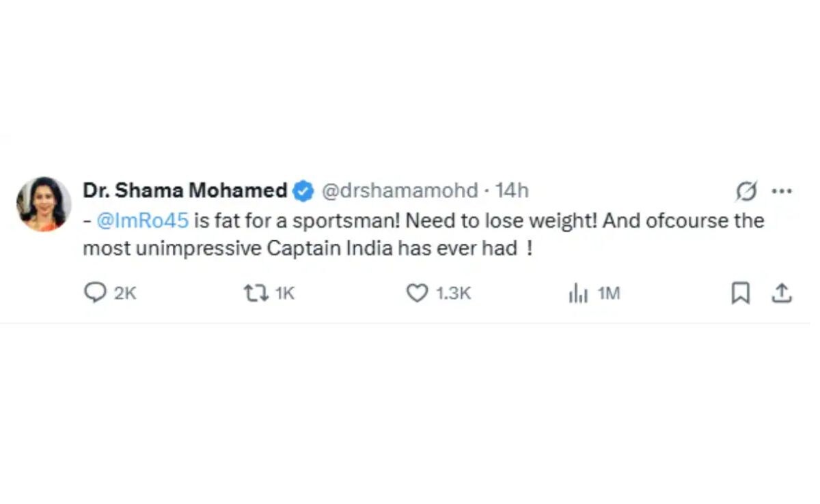
Task: Click the 1K reposts count
Action: pos(284,294)
